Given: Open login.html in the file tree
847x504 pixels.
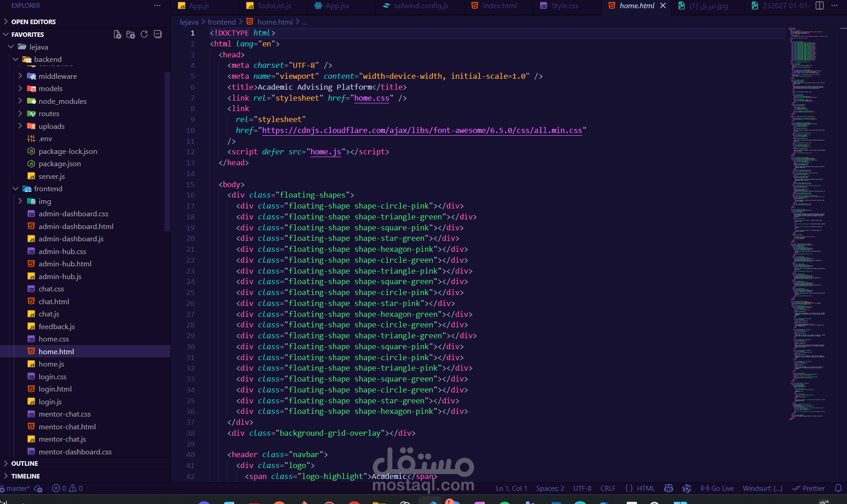Looking at the screenshot, I should tap(55, 389).
